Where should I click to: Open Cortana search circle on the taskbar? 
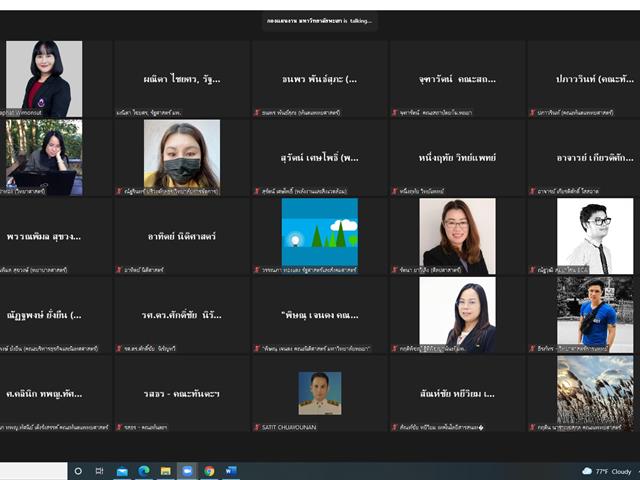78,471
